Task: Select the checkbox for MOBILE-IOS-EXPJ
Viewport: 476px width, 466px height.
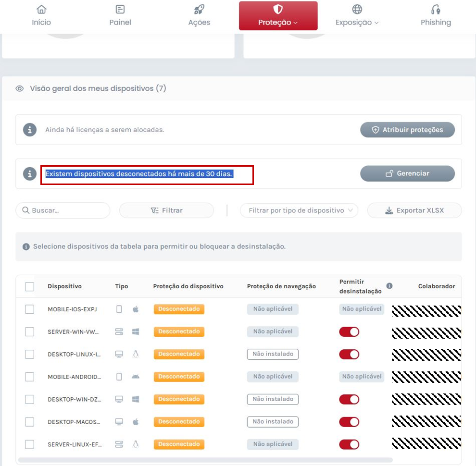Action: 29,309
